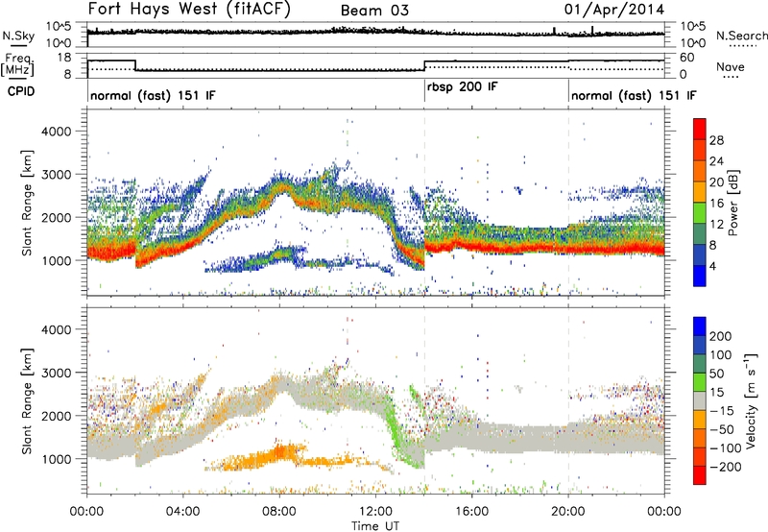This screenshot has width=768, height=532.
Task: Select the '18' frequency axis tick
Action: coord(64,58)
